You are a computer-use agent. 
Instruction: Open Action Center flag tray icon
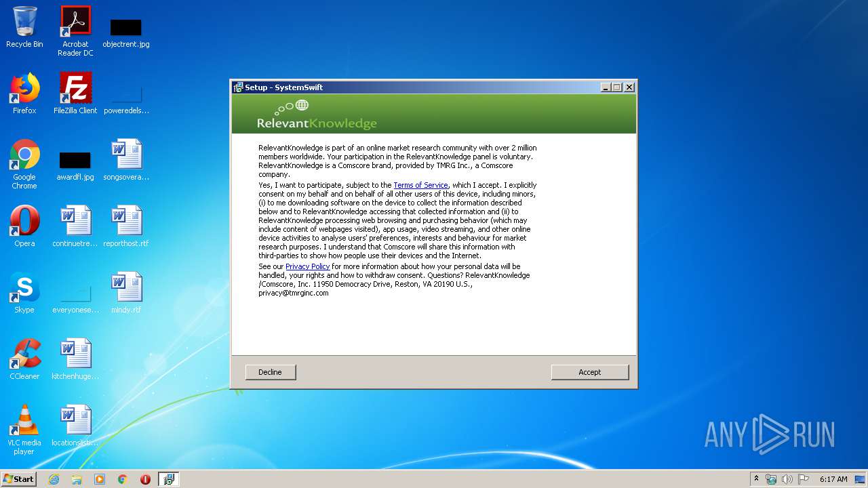click(804, 479)
